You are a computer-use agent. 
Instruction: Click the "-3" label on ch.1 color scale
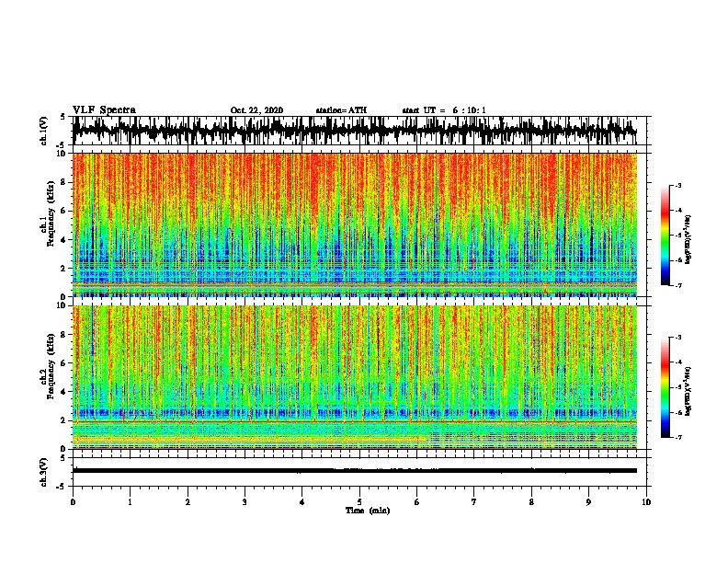pos(677,186)
